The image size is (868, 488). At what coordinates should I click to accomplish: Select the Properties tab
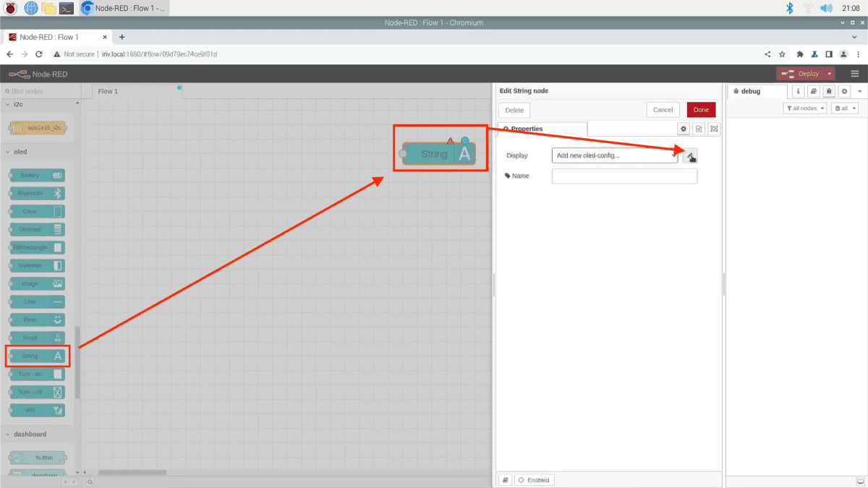[x=542, y=129]
